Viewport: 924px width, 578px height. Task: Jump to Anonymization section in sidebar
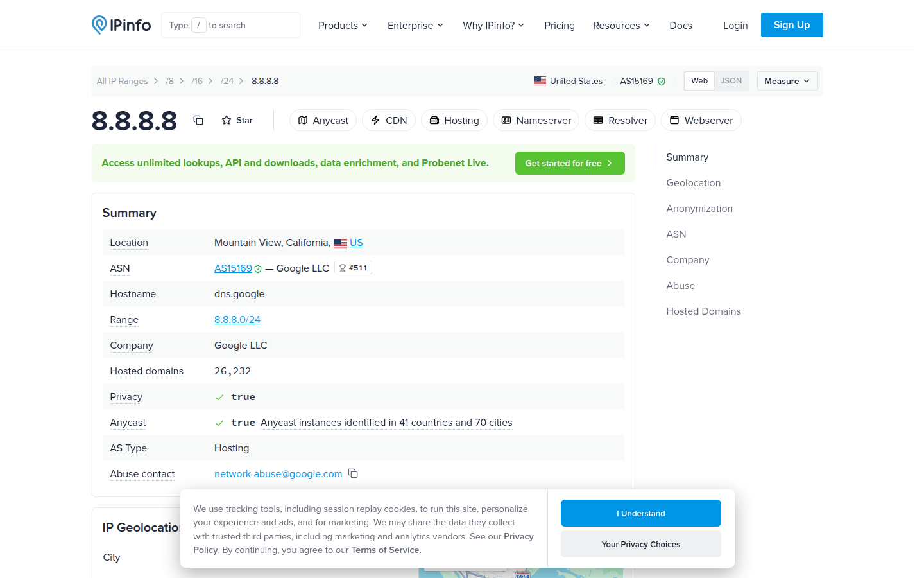click(699, 209)
